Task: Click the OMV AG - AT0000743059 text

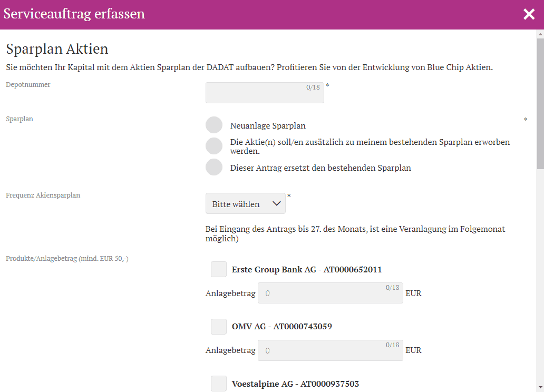Action: tap(281, 327)
